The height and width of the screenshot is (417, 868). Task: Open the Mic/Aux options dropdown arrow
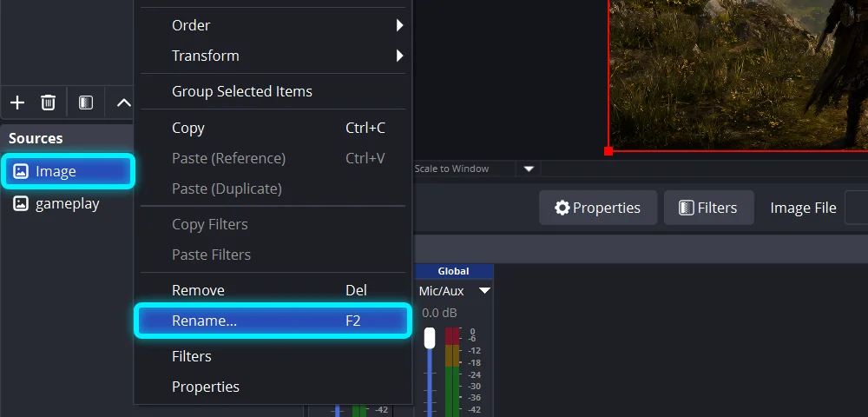[485, 291]
